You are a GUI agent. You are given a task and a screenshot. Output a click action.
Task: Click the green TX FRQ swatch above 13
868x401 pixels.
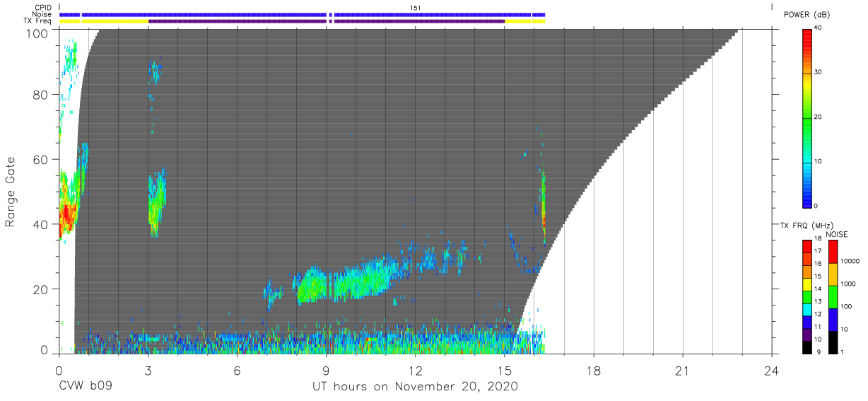point(807,296)
